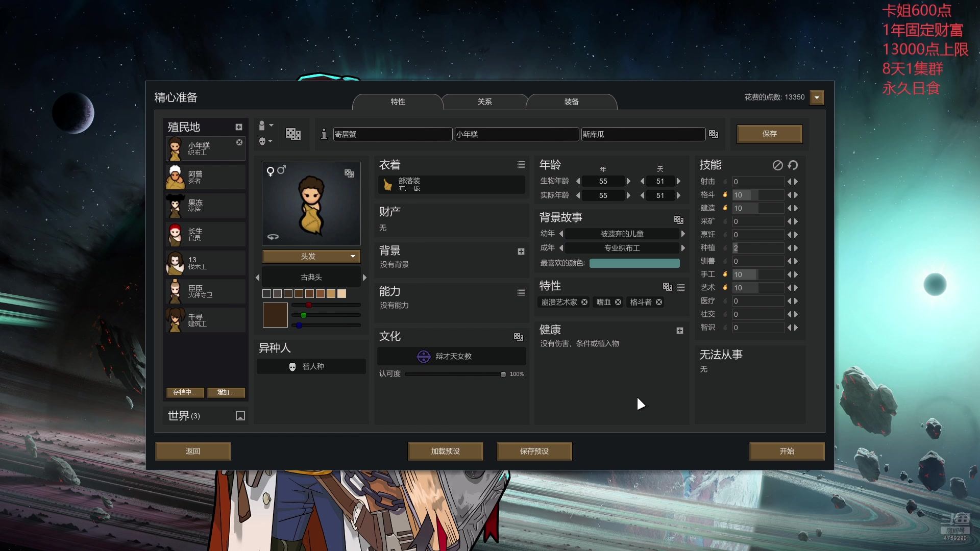Open the 特性 traits list icon
The width and height of the screenshot is (980, 551).
pyautogui.click(x=681, y=288)
